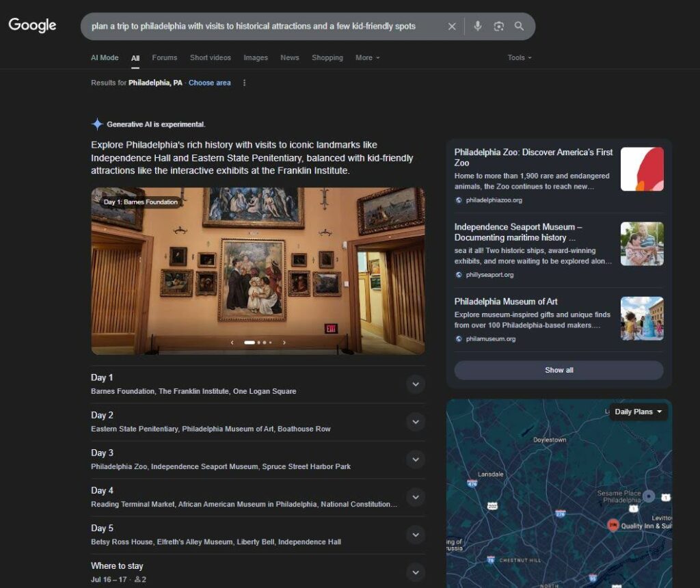Viewport: 700px width, 588px height.
Task: Expand the Day 1 itinerary
Action: tap(415, 384)
